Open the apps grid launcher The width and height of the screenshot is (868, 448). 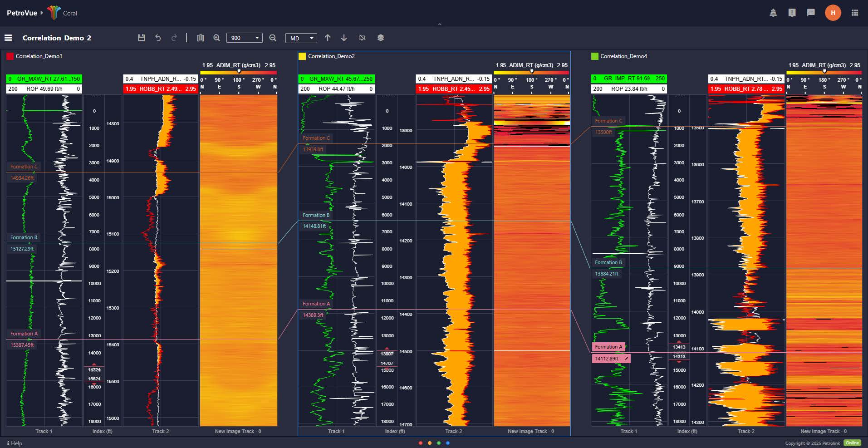click(855, 13)
